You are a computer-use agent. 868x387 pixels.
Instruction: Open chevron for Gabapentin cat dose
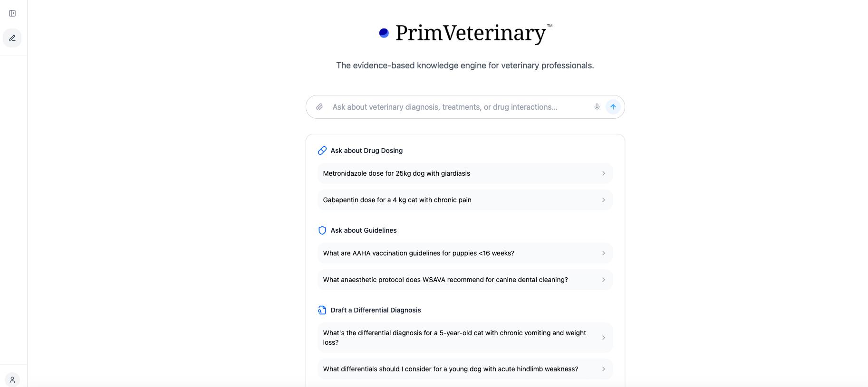pyautogui.click(x=604, y=200)
